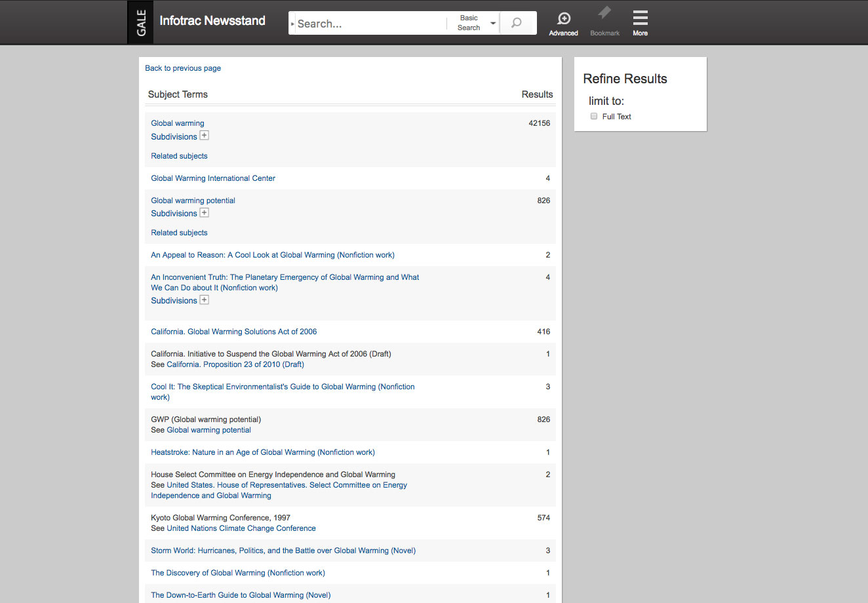Open Related subjects under Global warming
This screenshot has height=603, width=868.
pos(179,156)
